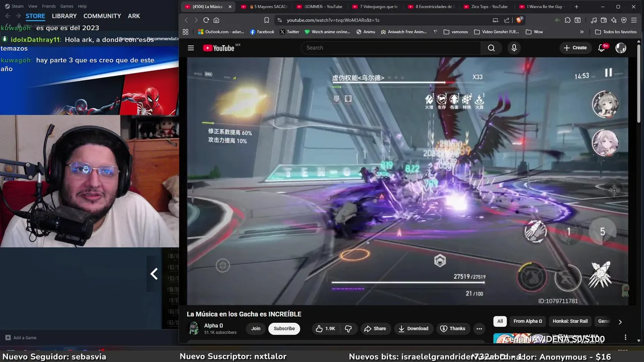Viewport: 644px width, 362px height.
Task: Reload the page in browser toolbar
Action: 206,20
